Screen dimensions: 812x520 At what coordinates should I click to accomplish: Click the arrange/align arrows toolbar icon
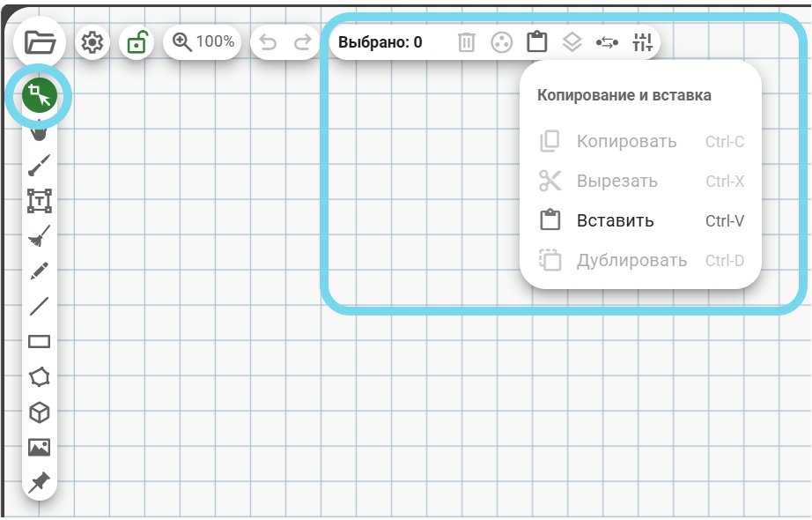[607, 41]
